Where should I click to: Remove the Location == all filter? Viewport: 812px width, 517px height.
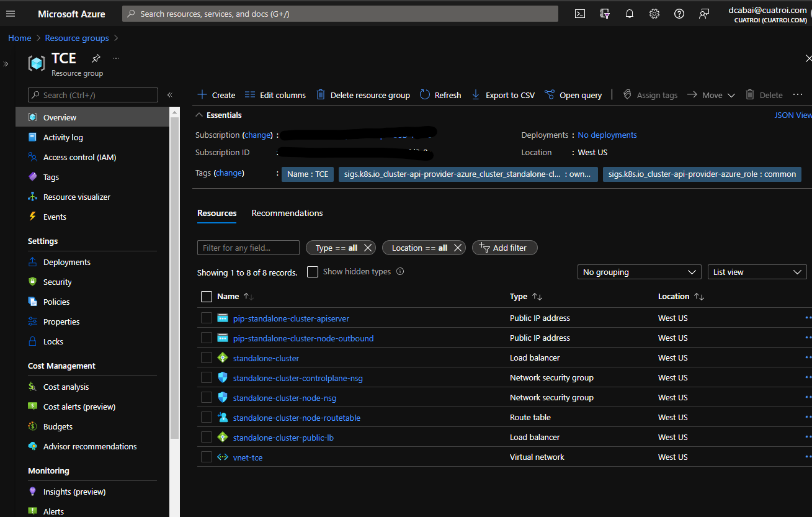pos(457,248)
